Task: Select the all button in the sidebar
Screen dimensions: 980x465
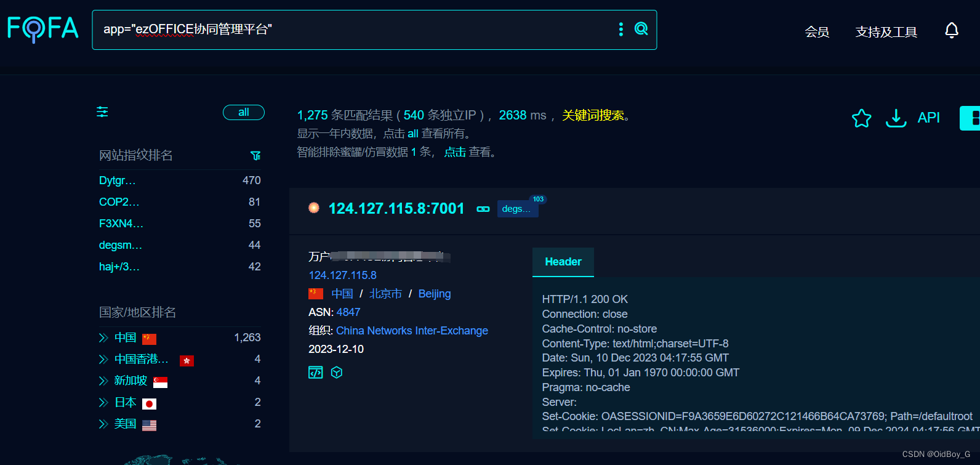Action: coord(244,112)
